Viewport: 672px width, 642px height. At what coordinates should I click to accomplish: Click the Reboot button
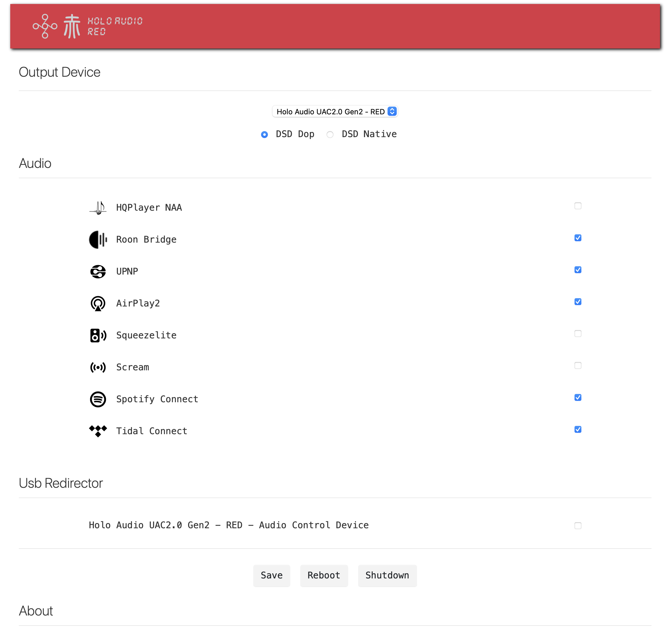click(324, 575)
